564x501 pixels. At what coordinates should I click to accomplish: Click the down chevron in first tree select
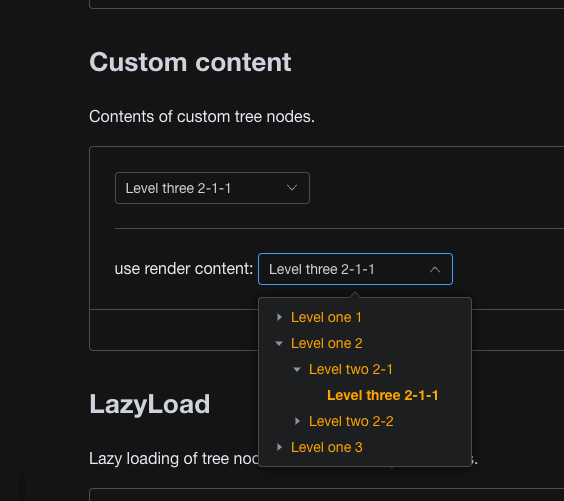[x=292, y=188]
